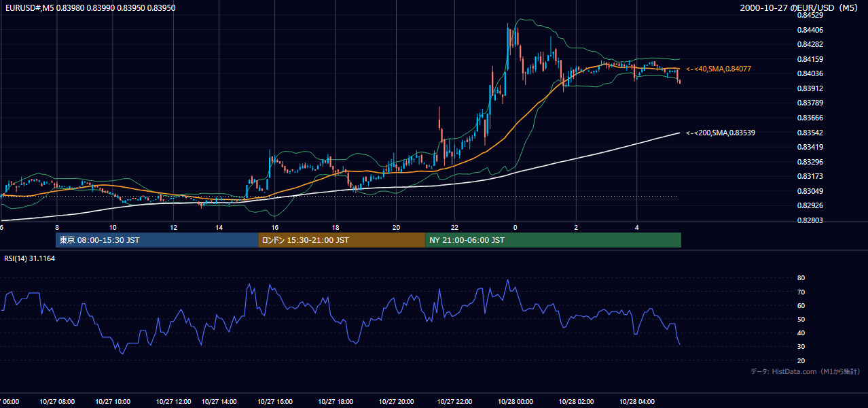Click RSI scale level 30

point(801,347)
